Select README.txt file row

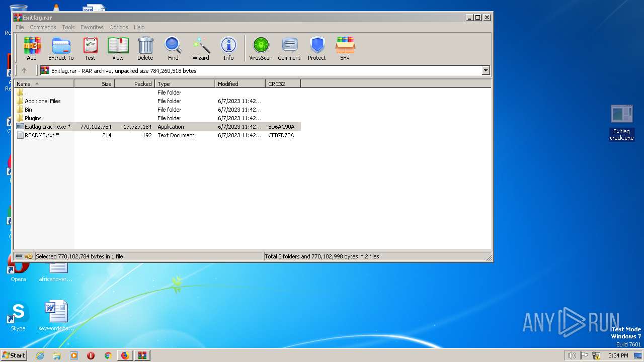(x=157, y=135)
